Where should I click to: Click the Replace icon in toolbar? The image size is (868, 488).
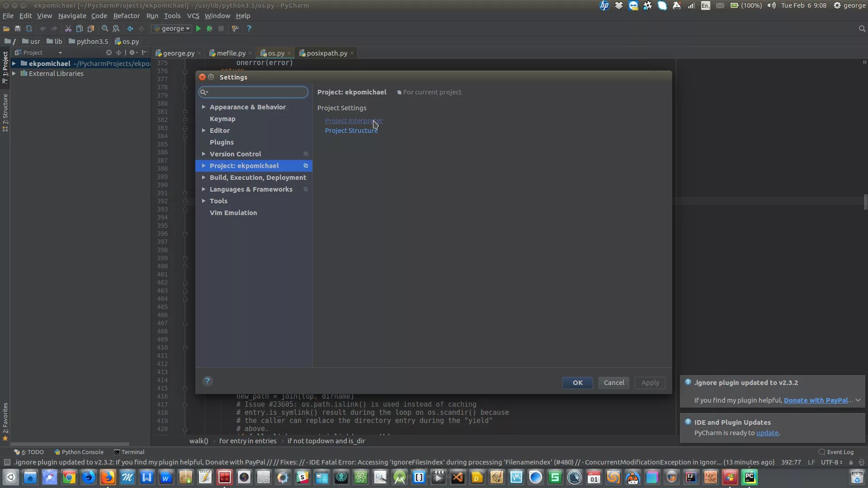click(116, 28)
